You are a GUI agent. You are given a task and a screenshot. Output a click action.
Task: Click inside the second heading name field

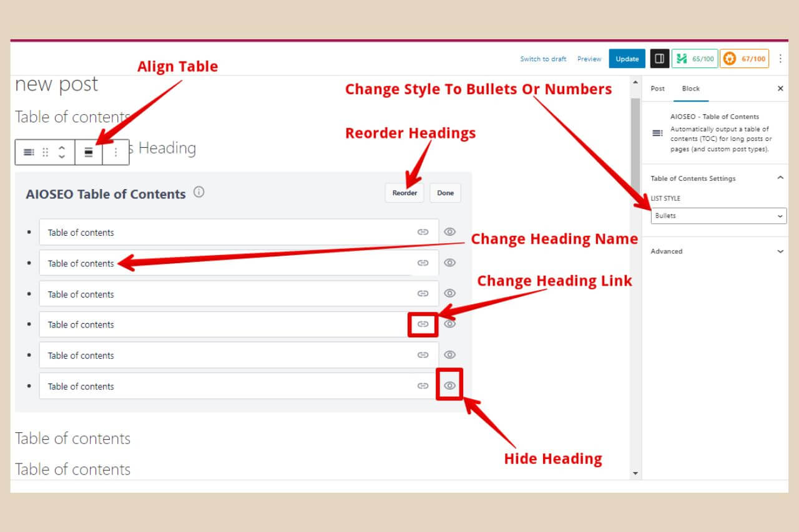[187, 263]
